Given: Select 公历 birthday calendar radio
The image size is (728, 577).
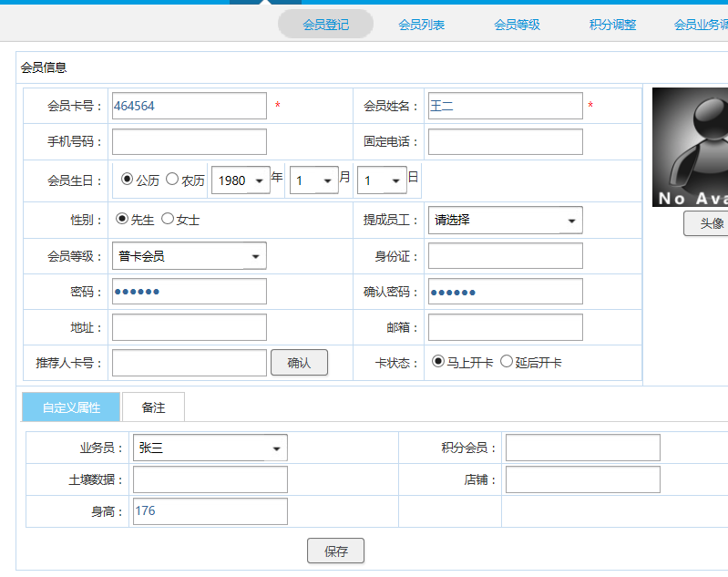Looking at the screenshot, I should click(x=127, y=179).
